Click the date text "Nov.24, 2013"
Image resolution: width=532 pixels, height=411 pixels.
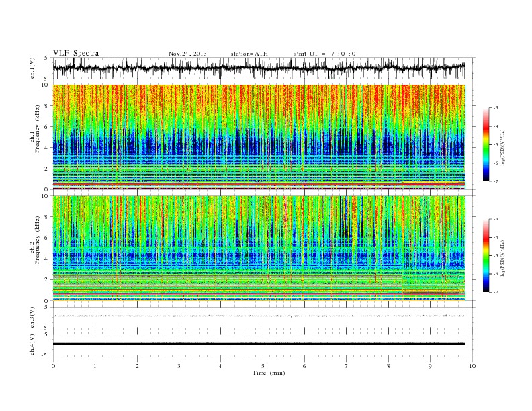(187, 54)
